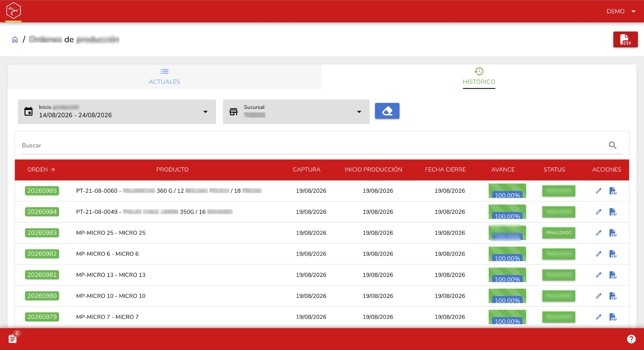Click product text MP-MICRO 13 - MICRO 13
This screenshot has height=350, width=644.
pyautogui.click(x=111, y=275)
